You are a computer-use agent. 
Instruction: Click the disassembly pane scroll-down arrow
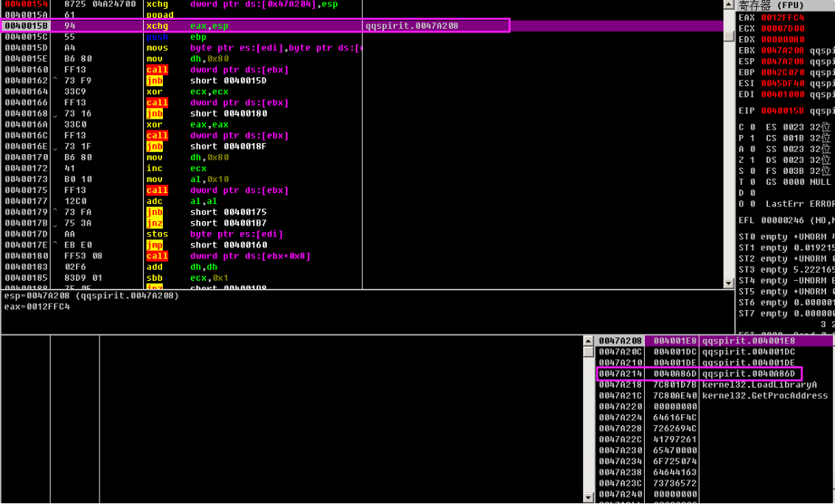(729, 284)
